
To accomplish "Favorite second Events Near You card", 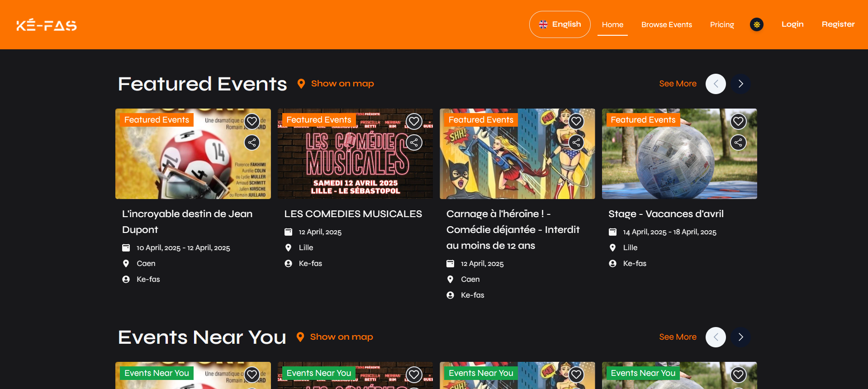I will 414,374.
